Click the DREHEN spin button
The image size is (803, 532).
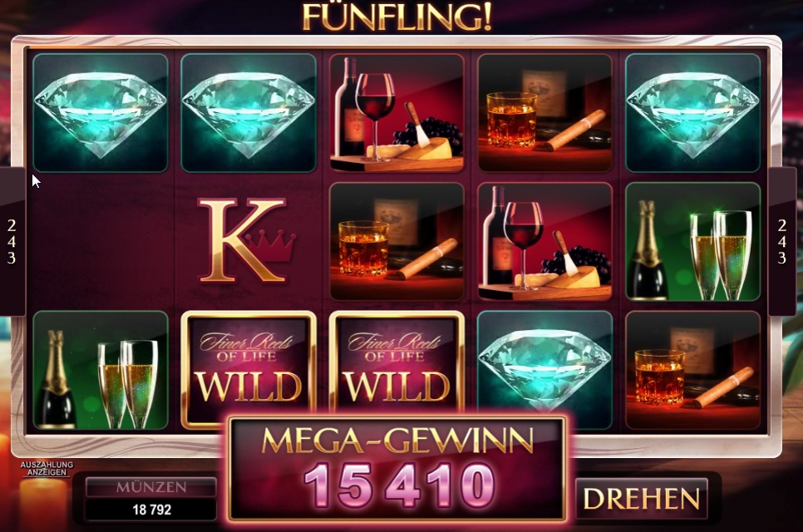pyautogui.click(x=641, y=498)
